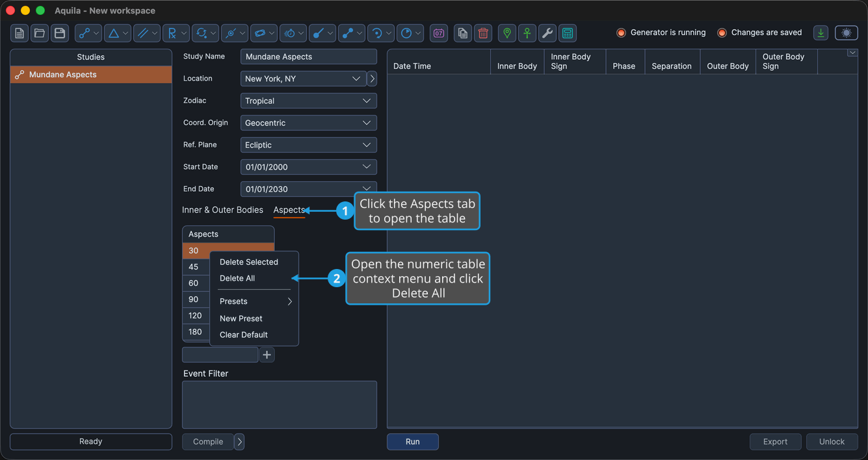The image size is (868, 460).
Task: Switch to the Inner & Outer Bodies tab
Action: 222,210
